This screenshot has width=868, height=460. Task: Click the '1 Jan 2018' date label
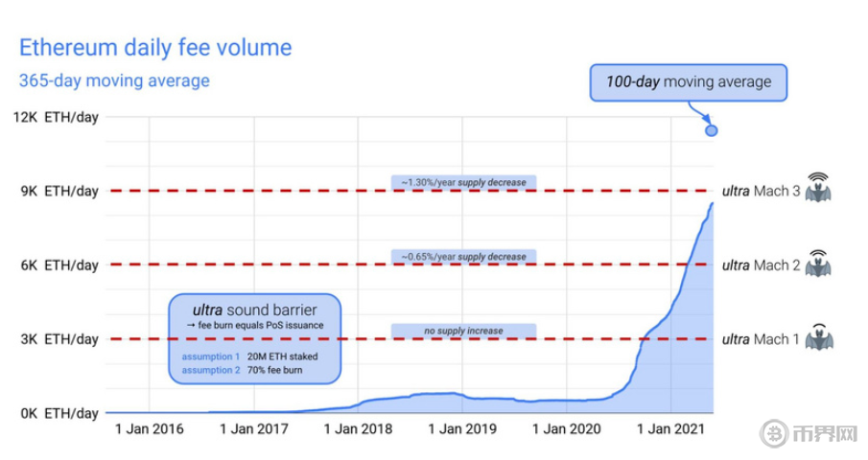[x=358, y=429]
